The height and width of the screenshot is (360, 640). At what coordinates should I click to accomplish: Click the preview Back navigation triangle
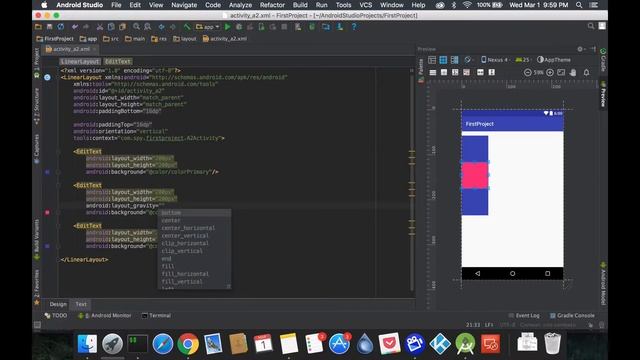[478, 273]
